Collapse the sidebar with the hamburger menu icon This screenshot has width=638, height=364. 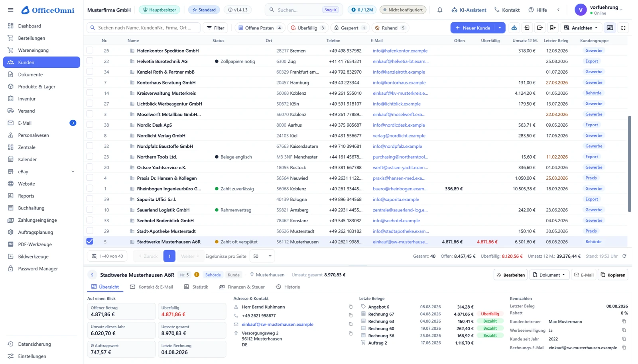click(11, 10)
